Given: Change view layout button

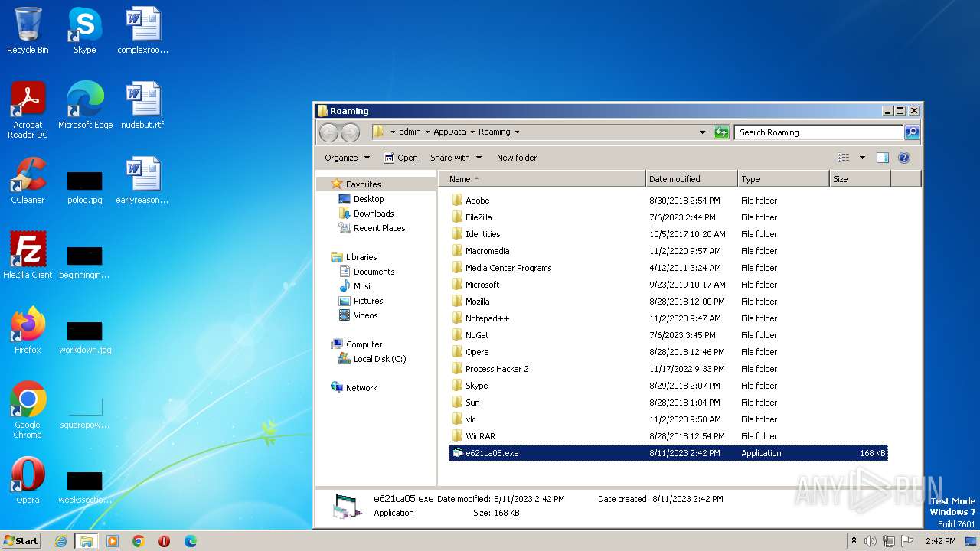Looking at the screenshot, I should click(844, 158).
